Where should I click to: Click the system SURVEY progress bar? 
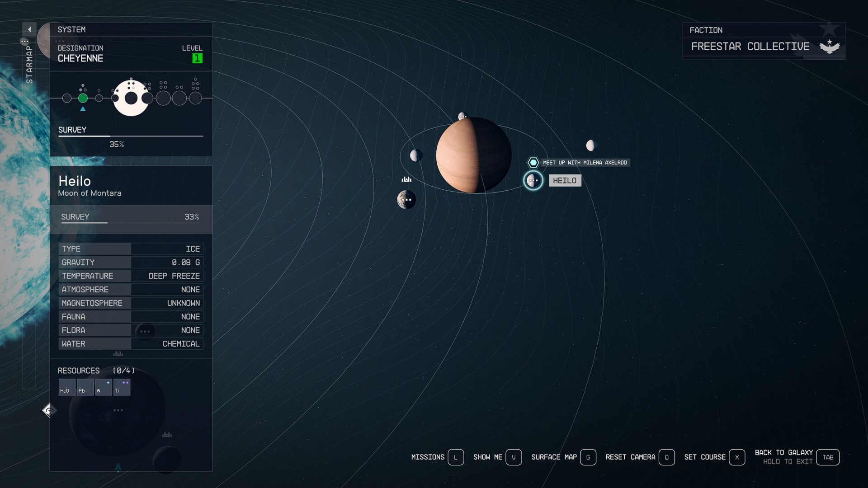click(x=131, y=136)
